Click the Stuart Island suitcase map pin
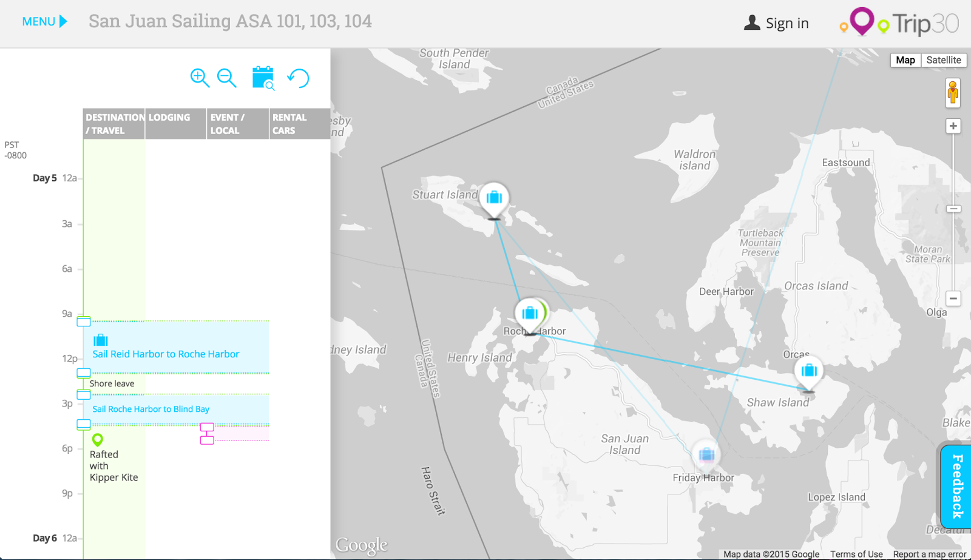This screenshot has height=560, width=971. [x=494, y=198]
